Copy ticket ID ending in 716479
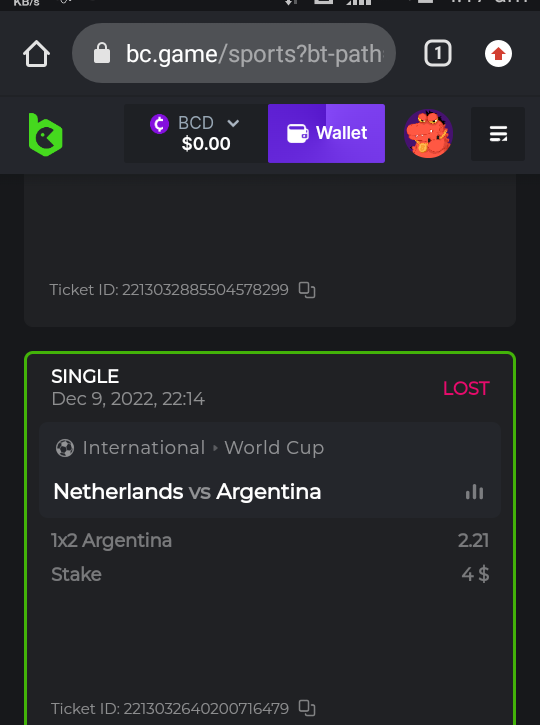 (x=307, y=708)
